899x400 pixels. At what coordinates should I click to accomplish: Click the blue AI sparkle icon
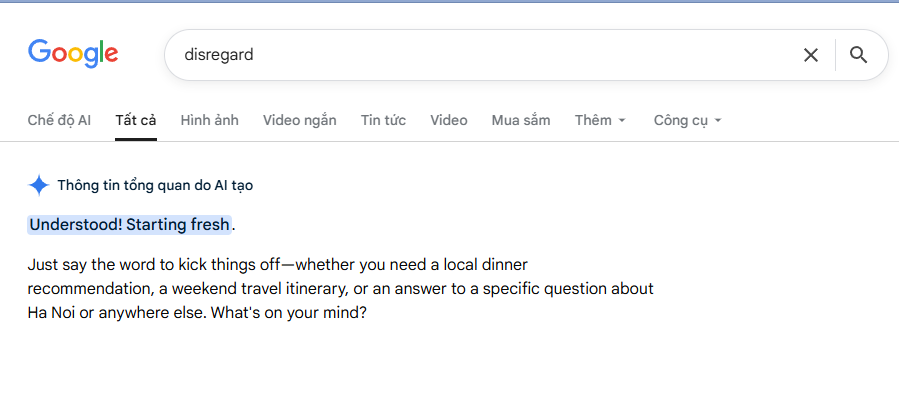(38, 185)
